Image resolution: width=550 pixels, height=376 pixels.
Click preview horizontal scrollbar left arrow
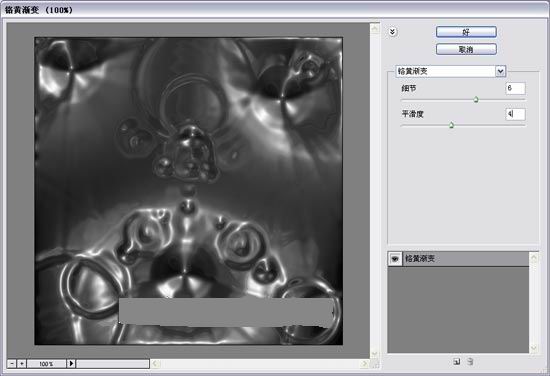(x=155, y=364)
